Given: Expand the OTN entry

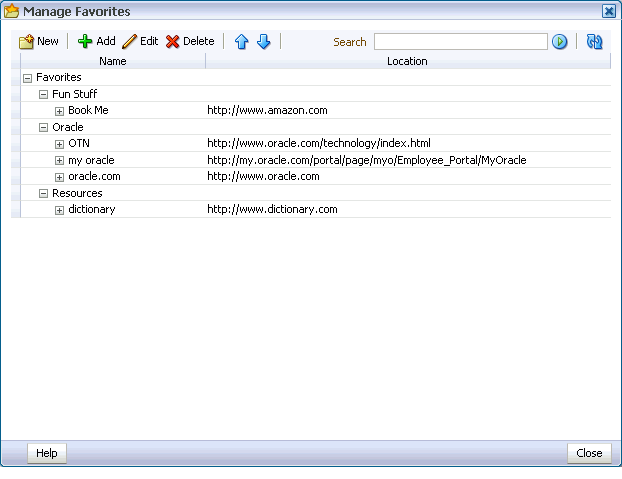Looking at the screenshot, I should point(59,144).
